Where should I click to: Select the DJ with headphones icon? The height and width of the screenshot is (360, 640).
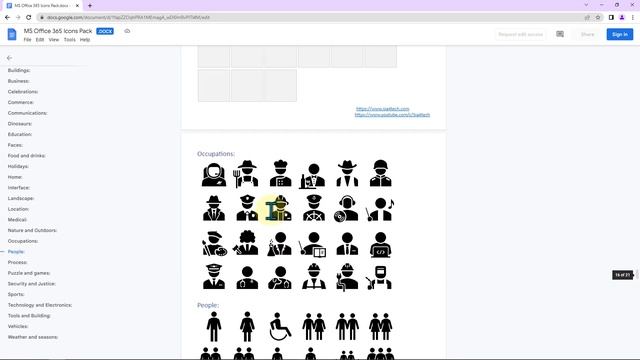pos(346,209)
